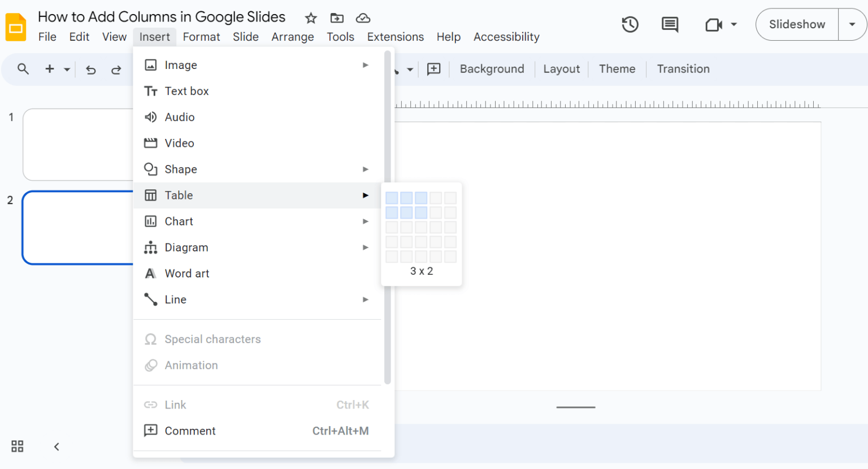This screenshot has width=868, height=469.
Task: Open the new slide dropdown arrow
Action: coord(66,68)
